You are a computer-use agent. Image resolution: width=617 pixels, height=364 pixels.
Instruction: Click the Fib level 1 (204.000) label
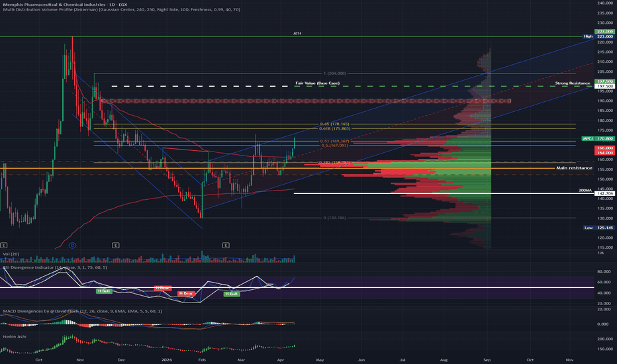point(334,73)
